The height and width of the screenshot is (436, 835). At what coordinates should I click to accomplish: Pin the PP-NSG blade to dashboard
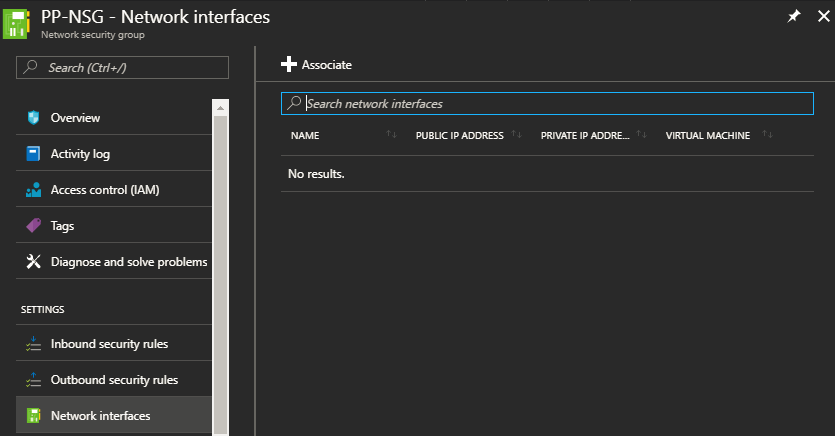(x=793, y=17)
